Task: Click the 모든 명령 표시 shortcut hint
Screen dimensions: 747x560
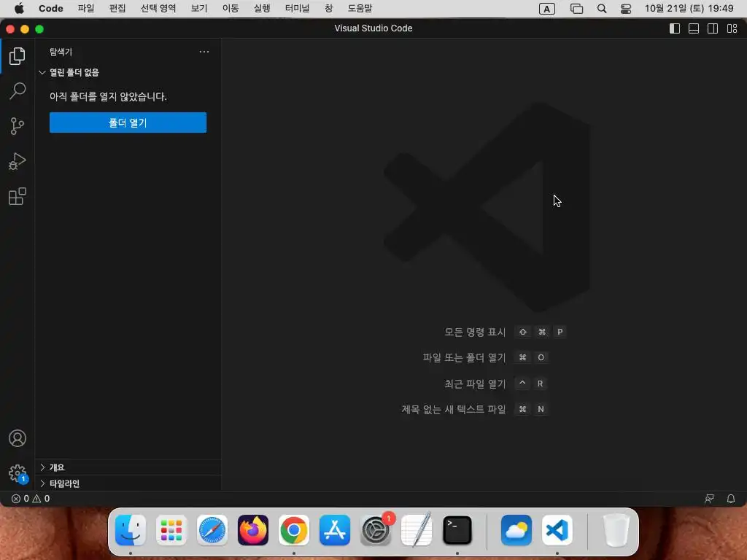Action: pyautogui.click(x=475, y=332)
